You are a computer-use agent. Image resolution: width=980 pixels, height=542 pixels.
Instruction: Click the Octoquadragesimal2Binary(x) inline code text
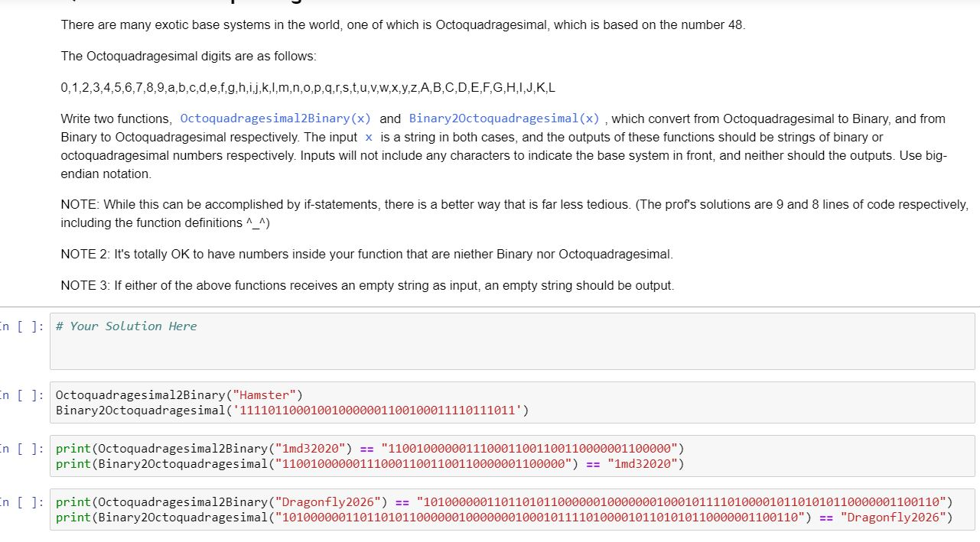click(275, 118)
